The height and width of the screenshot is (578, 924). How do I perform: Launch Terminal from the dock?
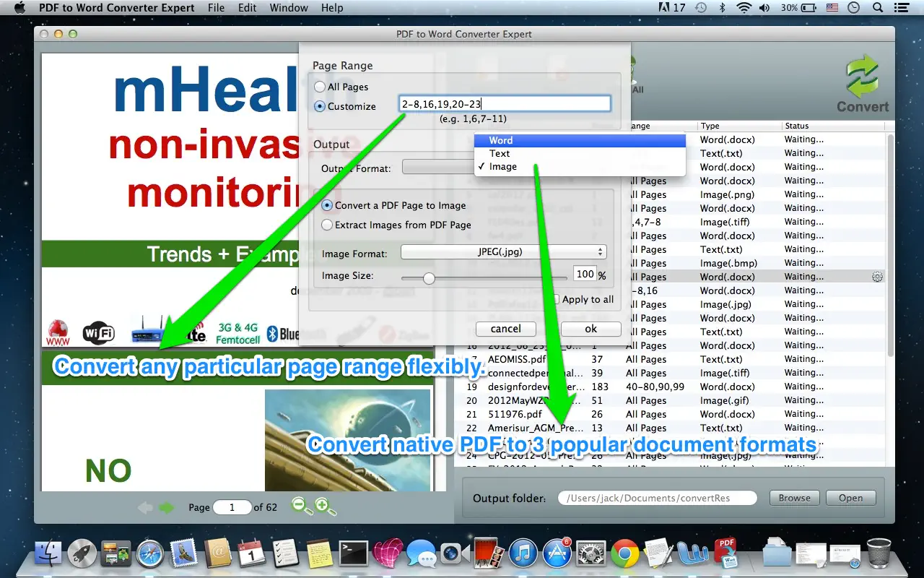(354, 554)
